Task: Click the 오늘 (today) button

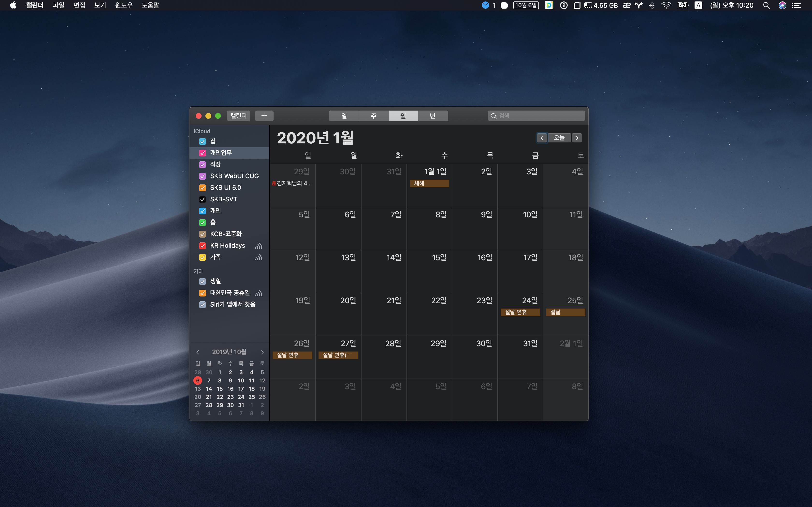Action: pos(559,138)
